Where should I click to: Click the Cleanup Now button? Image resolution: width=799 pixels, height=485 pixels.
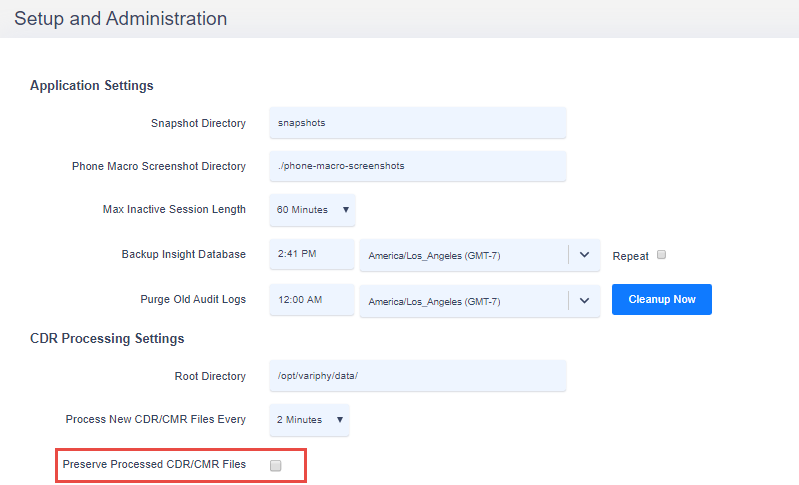click(x=661, y=300)
